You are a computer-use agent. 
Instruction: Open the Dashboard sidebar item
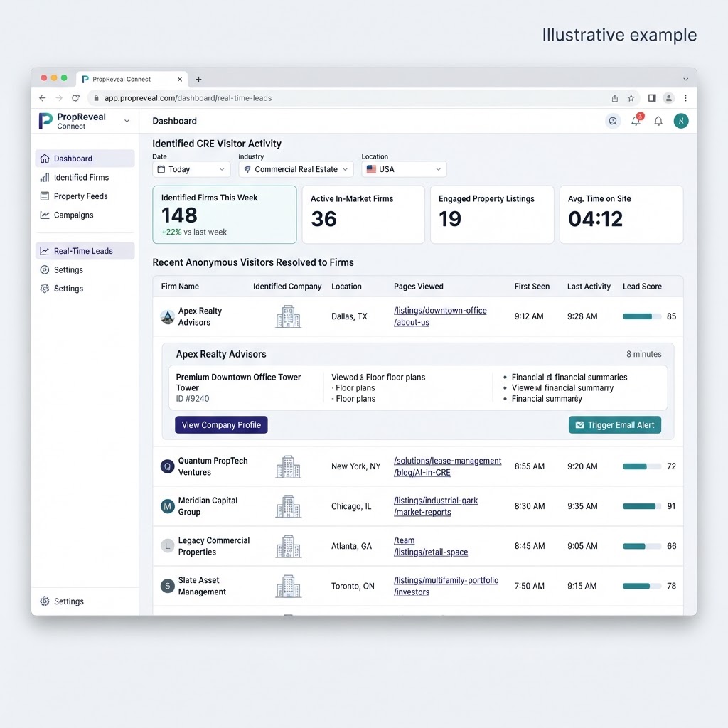click(85, 159)
